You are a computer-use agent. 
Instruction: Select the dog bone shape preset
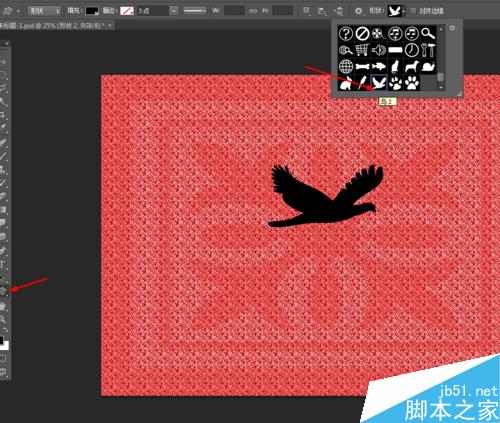pyautogui.click(x=362, y=66)
